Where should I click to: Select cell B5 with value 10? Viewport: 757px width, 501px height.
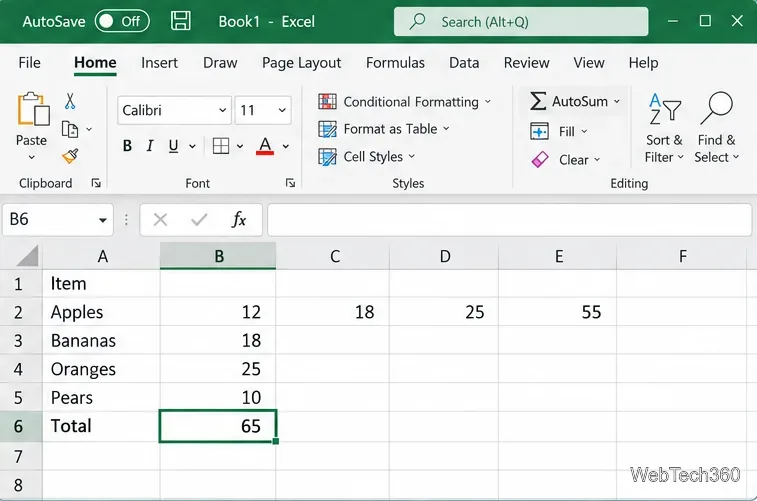tap(218, 397)
